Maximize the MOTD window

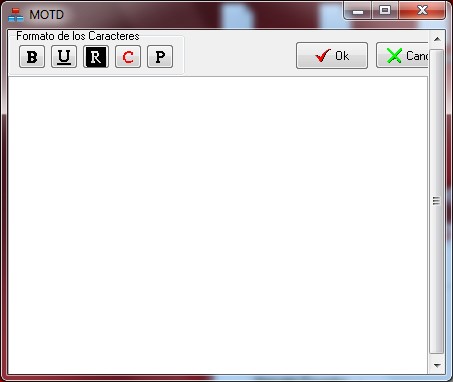(x=385, y=11)
